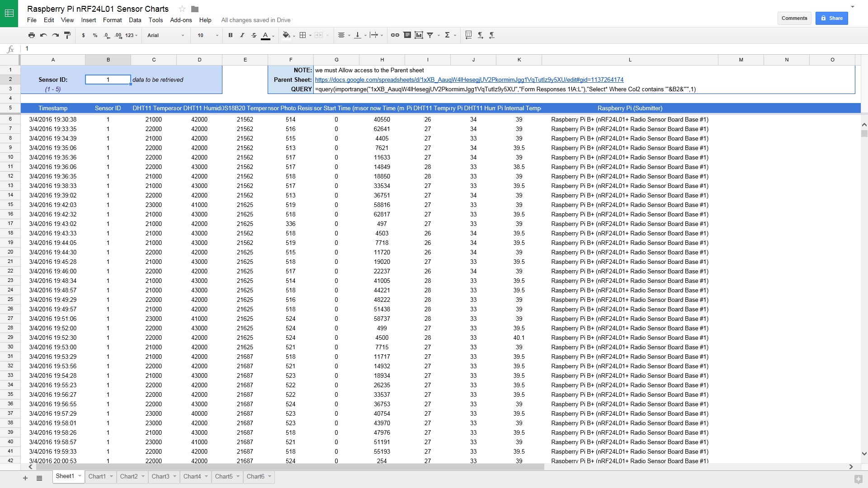The width and height of the screenshot is (868, 488).
Task: Open the Add-ons menu
Action: tap(181, 20)
